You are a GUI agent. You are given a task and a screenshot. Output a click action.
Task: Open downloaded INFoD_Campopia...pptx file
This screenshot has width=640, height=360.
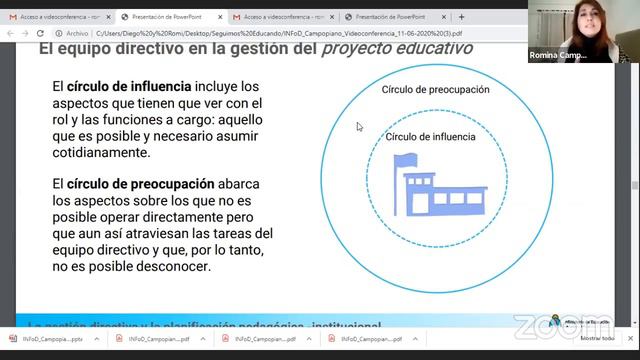pos(53,339)
